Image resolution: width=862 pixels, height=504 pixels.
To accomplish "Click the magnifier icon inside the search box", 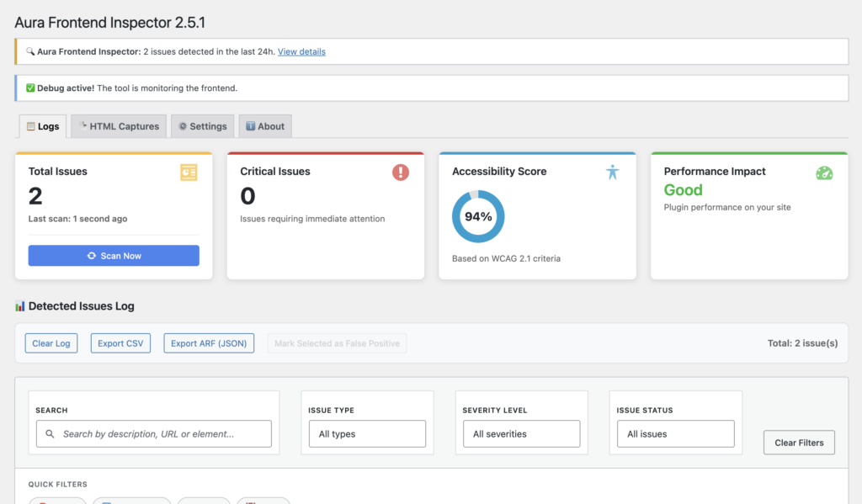I will coord(50,434).
